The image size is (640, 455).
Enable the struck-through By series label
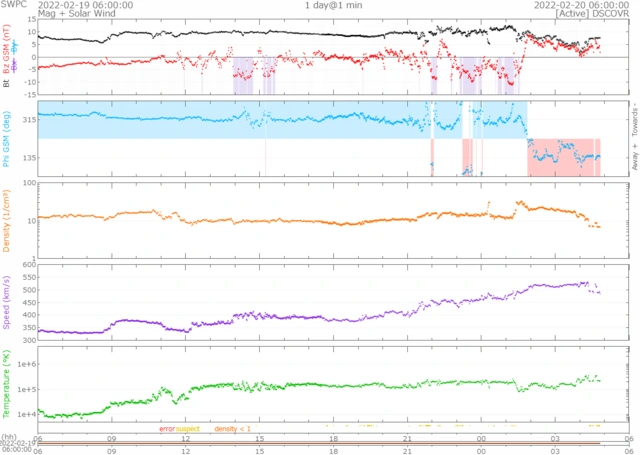pyautogui.click(x=15, y=47)
